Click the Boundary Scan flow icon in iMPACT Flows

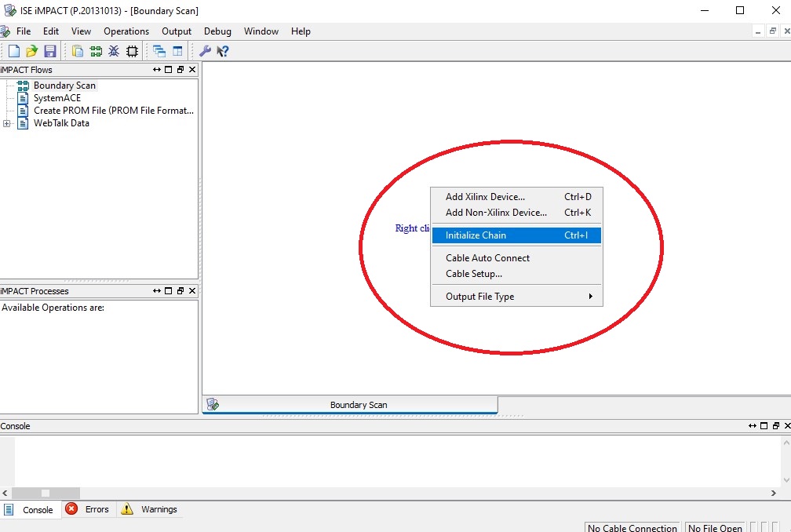pos(23,86)
